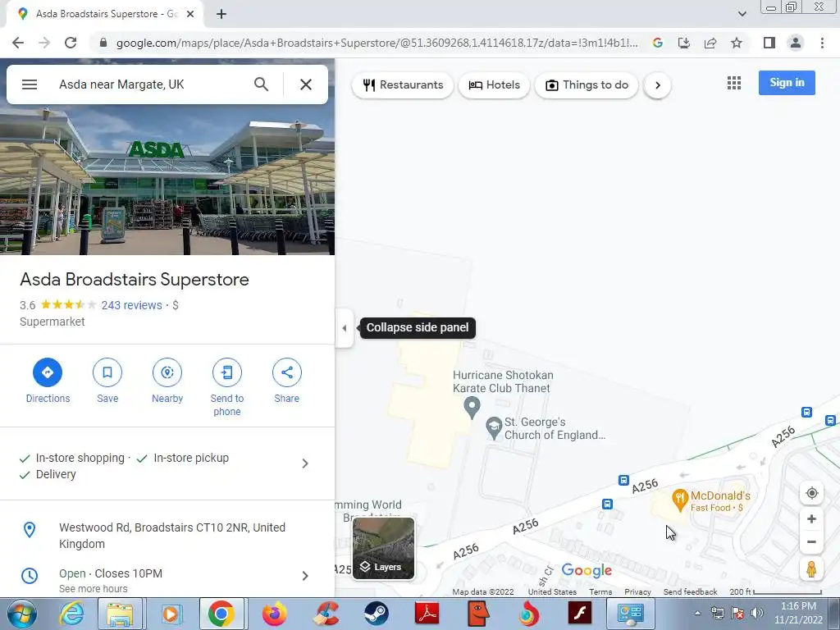Sign in to Google
The image size is (840, 630).
[787, 83]
